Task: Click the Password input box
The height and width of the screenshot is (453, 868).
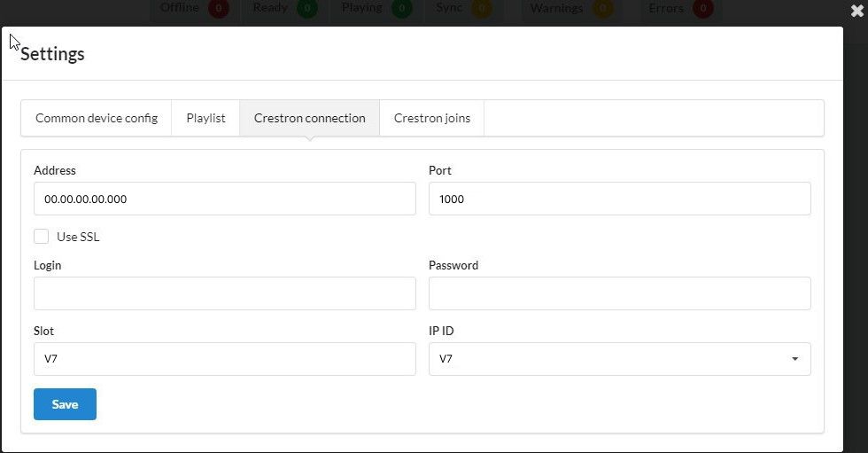Action: click(619, 293)
